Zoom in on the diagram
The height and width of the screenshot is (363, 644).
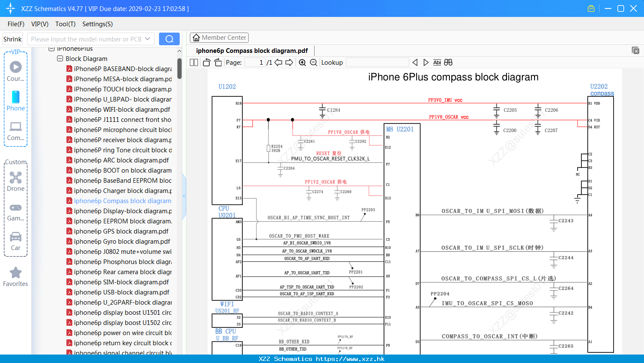pos(302,62)
